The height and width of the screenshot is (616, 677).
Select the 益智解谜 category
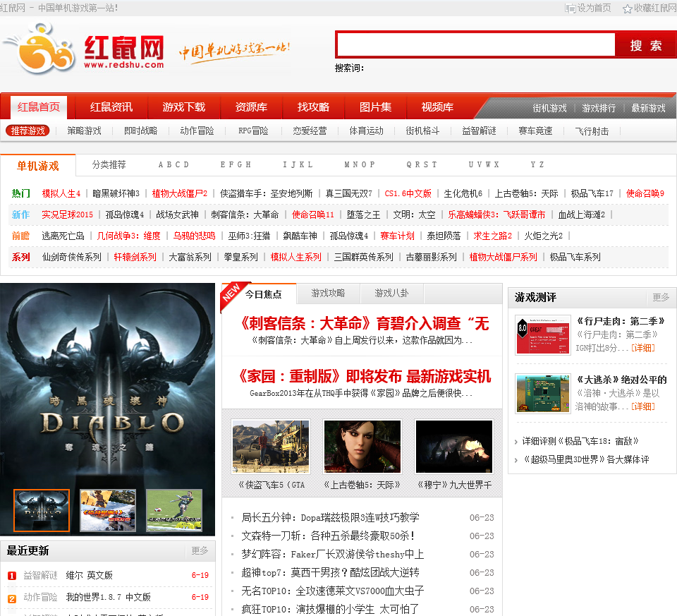tap(479, 131)
